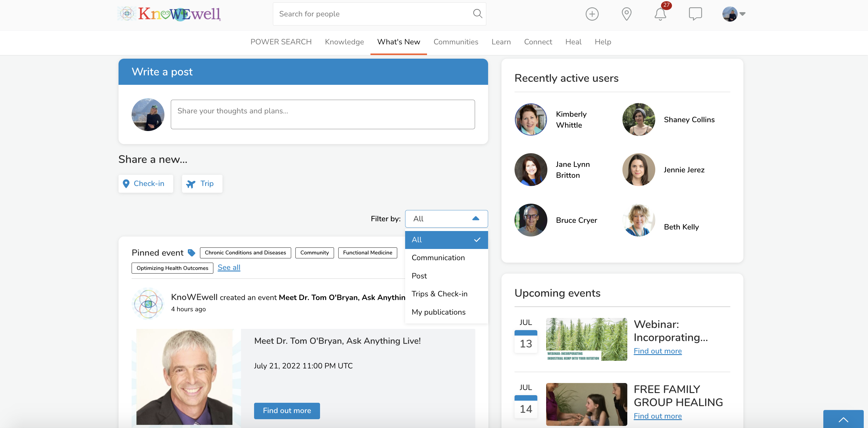Open the What's New tab
The height and width of the screenshot is (428, 868).
(x=398, y=42)
